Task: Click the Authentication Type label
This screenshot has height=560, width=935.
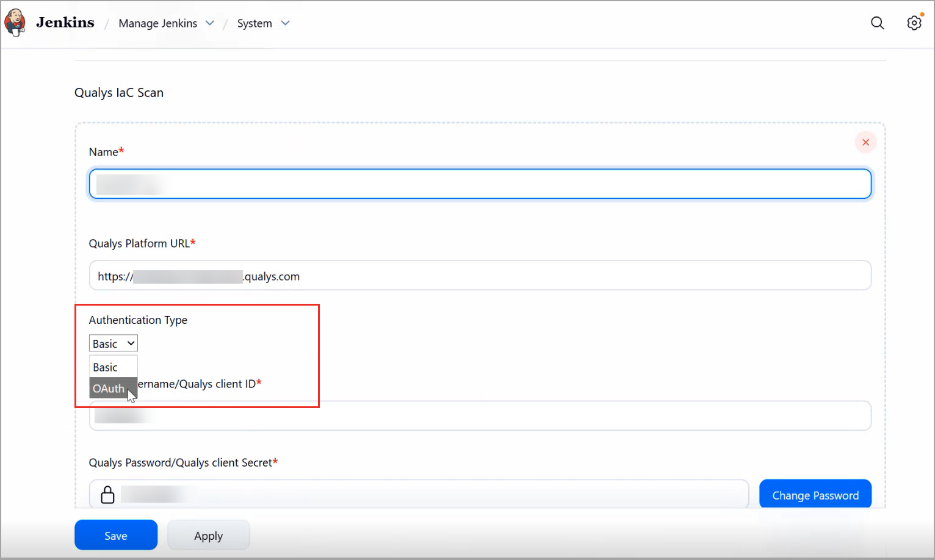Action: pyautogui.click(x=138, y=320)
